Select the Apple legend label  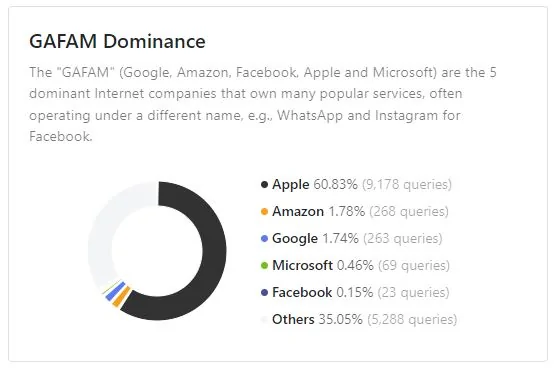click(291, 185)
